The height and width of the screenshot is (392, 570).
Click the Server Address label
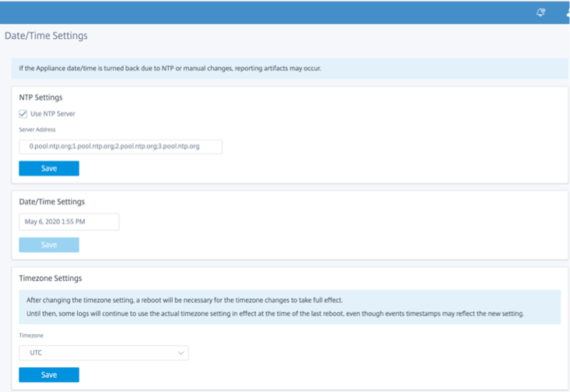tap(37, 130)
